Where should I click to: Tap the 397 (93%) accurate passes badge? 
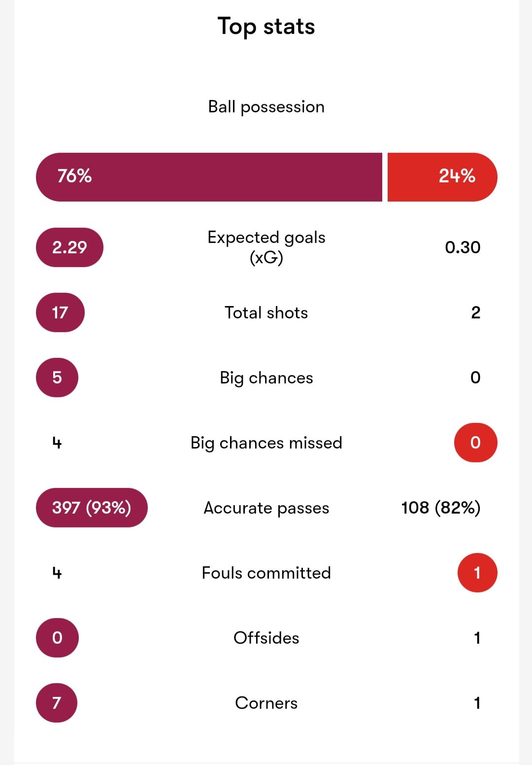pos(92,508)
